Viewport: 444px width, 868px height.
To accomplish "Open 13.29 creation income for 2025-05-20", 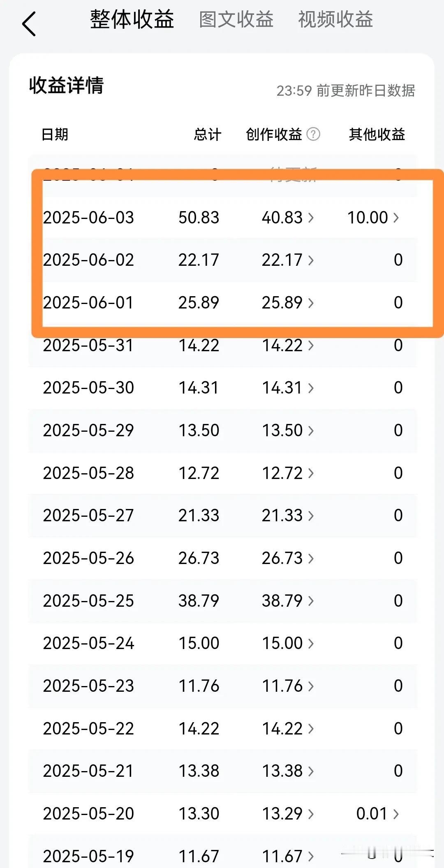I will point(311,814).
